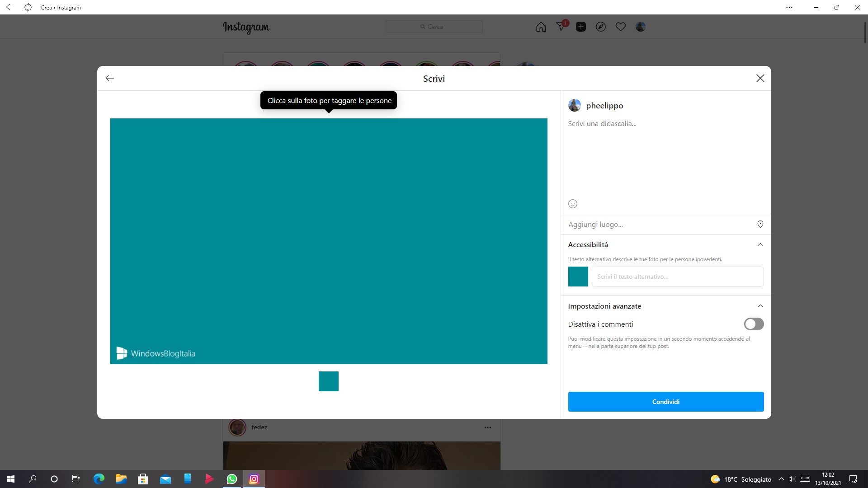Open the Windows Start menu
Screen dimensions: 868x488
pyautogui.click(x=11, y=479)
